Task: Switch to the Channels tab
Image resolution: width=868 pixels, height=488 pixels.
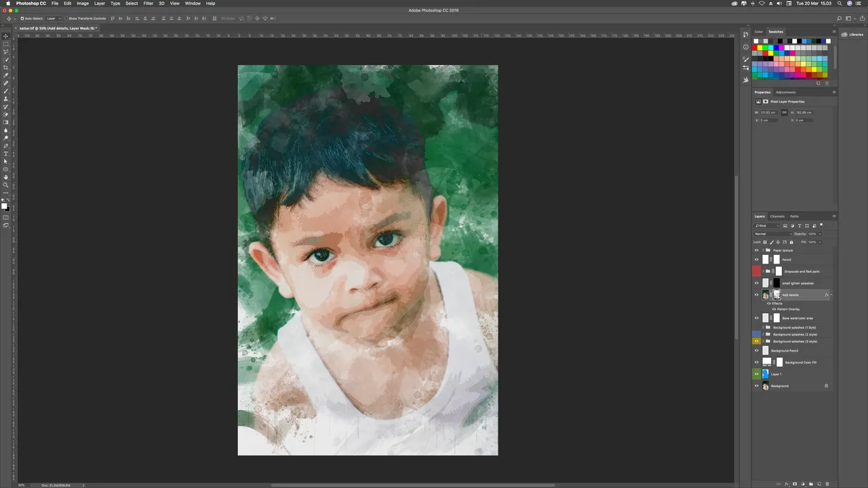Action: tap(777, 216)
